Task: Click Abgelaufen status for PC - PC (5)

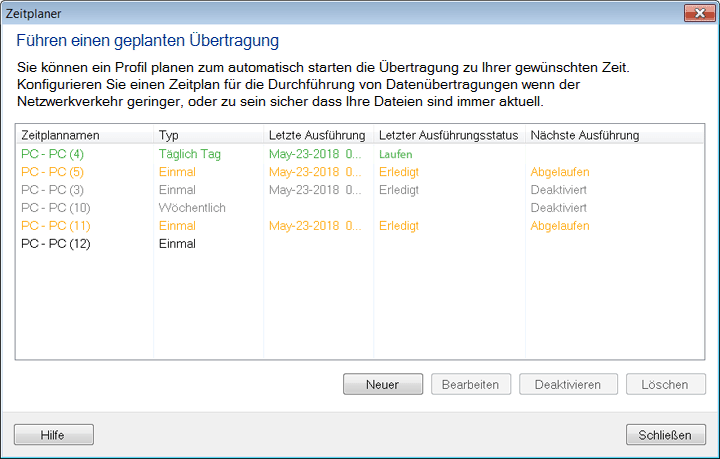Action: pos(560,172)
